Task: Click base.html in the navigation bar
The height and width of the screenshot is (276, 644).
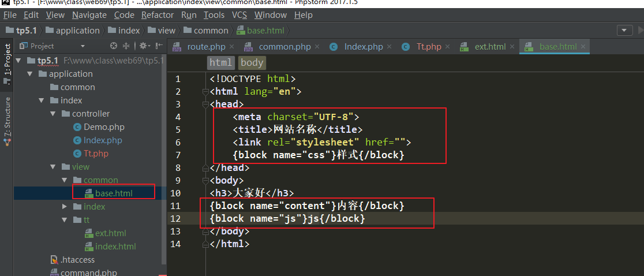Action: click(261, 31)
